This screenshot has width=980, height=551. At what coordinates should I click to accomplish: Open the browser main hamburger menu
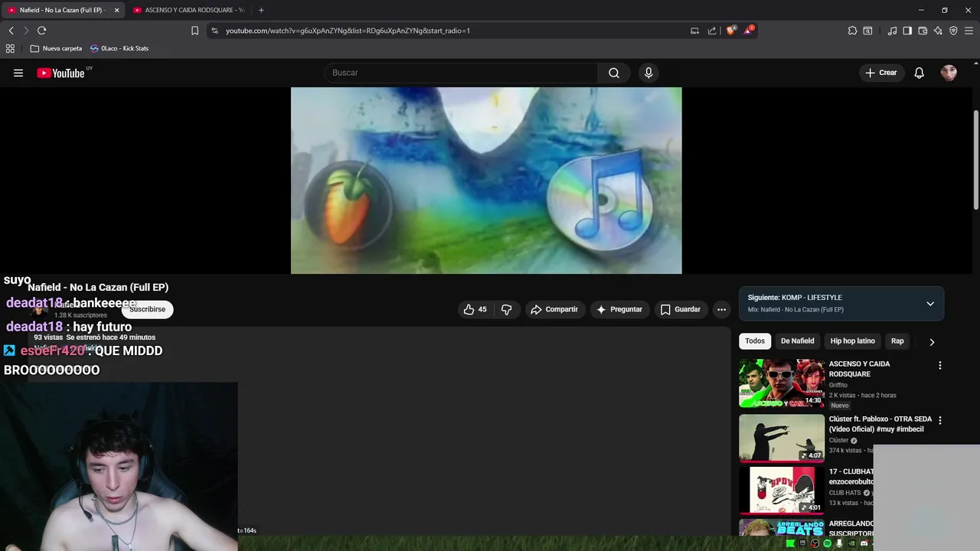pyautogui.click(x=969, y=31)
